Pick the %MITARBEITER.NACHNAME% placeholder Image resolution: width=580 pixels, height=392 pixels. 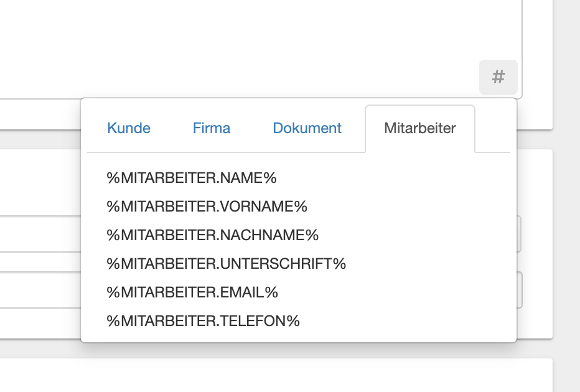pyautogui.click(x=212, y=235)
